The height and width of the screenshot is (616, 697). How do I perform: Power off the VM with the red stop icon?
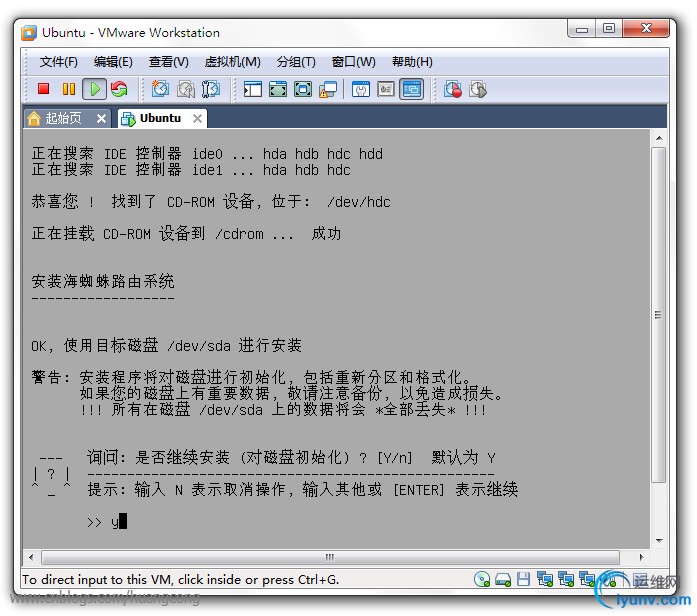[x=44, y=89]
